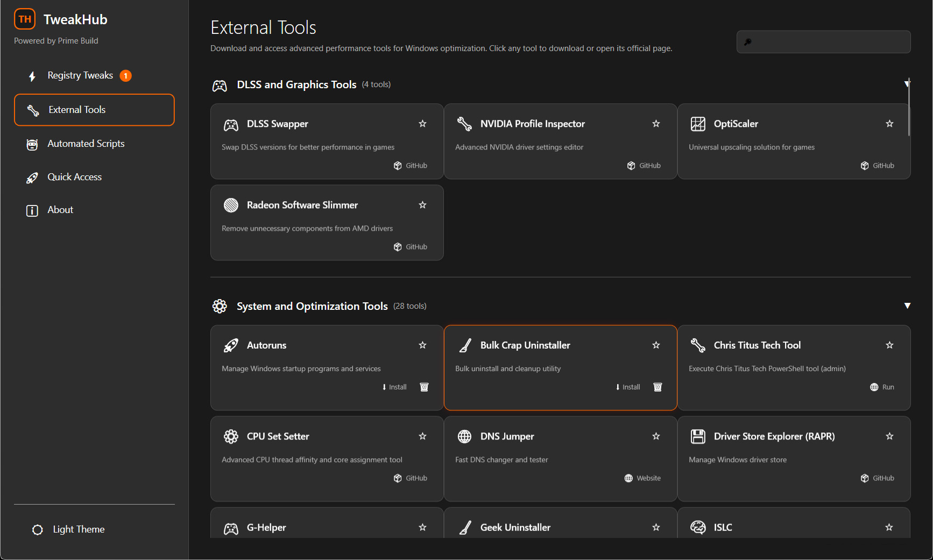Star the ISLC tool
Viewport: 933px width, 560px height.
point(889,528)
